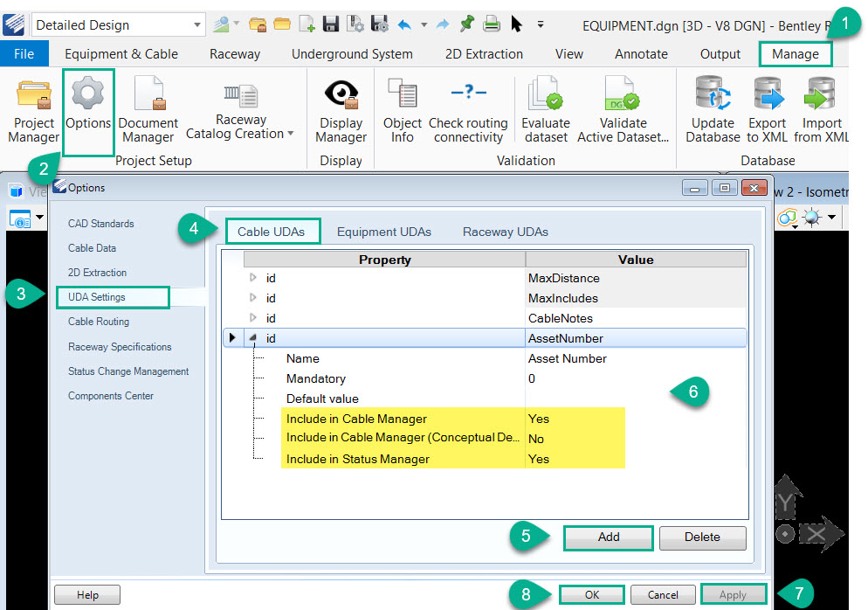The width and height of the screenshot is (868, 610).
Task: Open the View Attributes dropdown arrow in the view window
Action: coord(40,218)
